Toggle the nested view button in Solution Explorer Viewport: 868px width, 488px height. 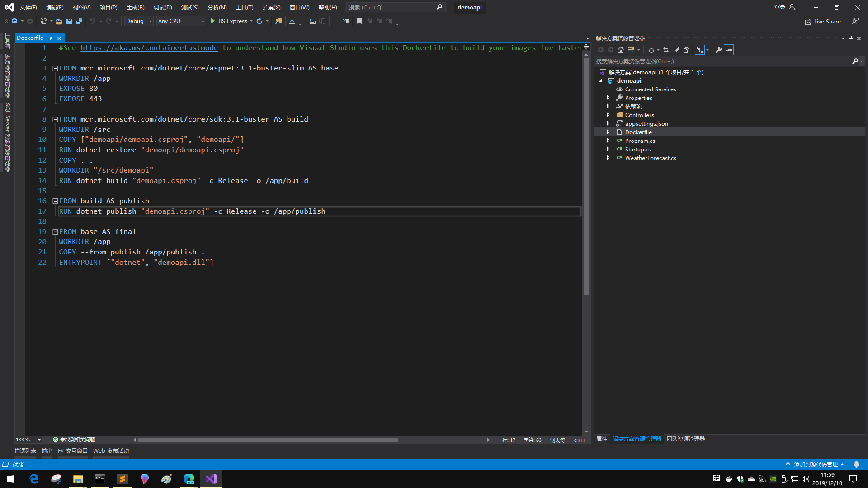[700, 50]
